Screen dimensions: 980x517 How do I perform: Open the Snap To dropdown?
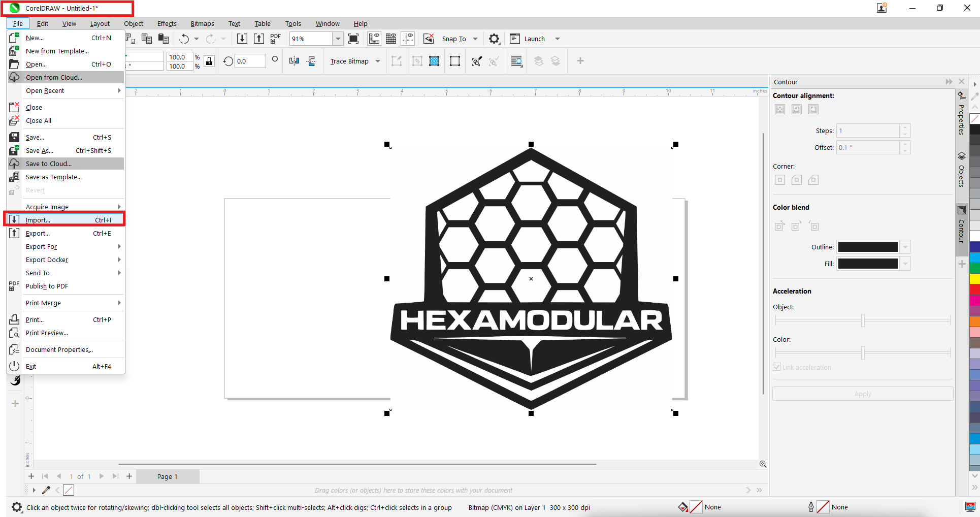pos(475,39)
